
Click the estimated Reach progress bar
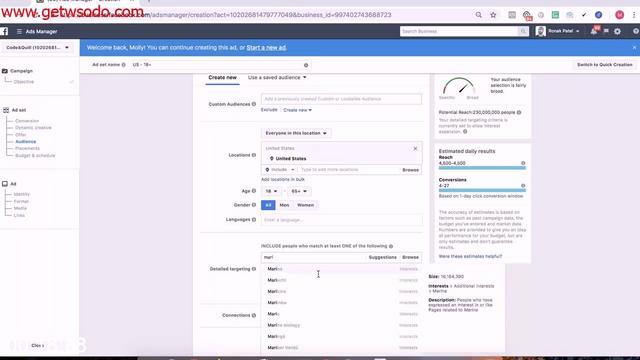tap(482, 168)
